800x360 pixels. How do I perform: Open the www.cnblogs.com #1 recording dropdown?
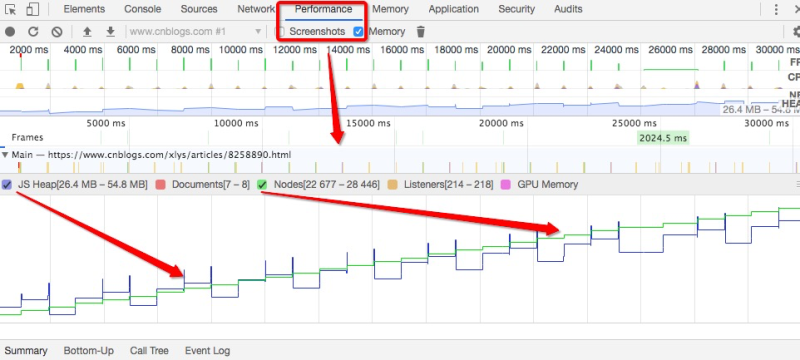click(195, 32)
